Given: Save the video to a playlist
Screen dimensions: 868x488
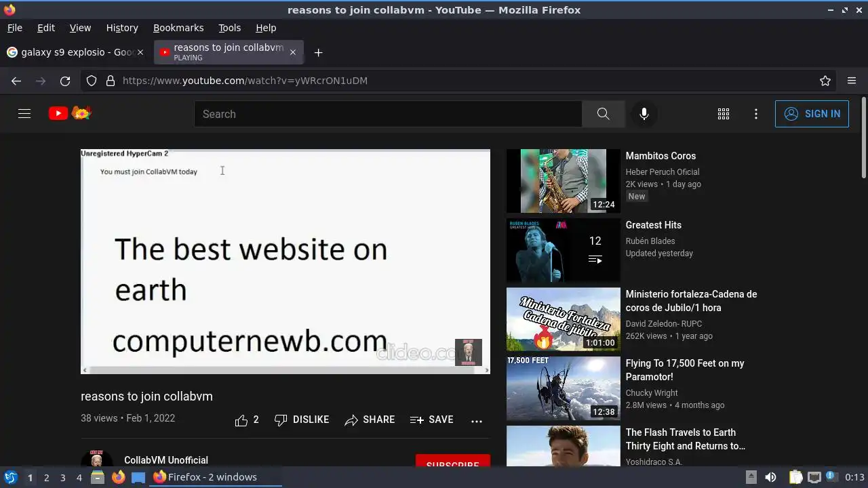Looking at the screenshot, I should point(432,420).
